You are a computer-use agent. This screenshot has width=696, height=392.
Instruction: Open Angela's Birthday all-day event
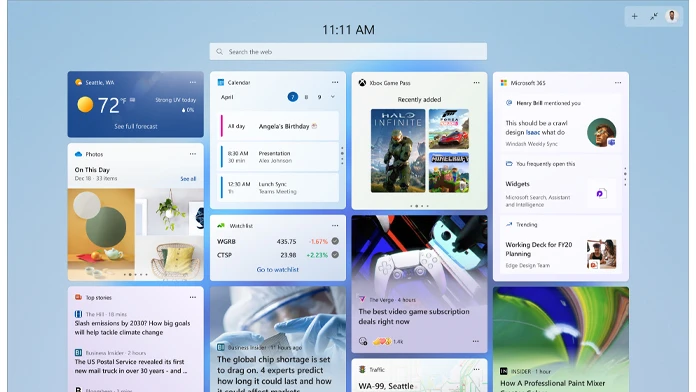click(278, 126)
